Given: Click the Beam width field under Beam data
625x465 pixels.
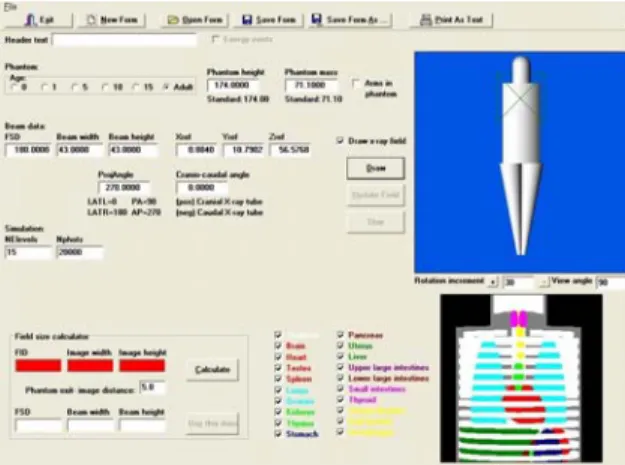Looking at the screenshot, I should pos(79,150).
